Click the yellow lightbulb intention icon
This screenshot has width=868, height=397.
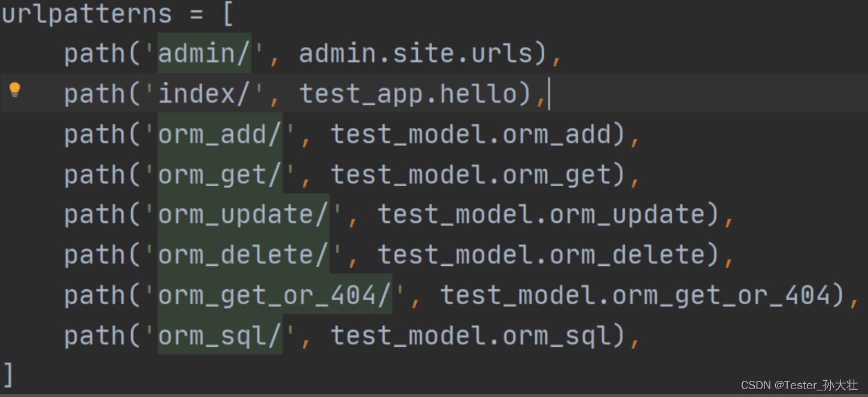point(15,90)
